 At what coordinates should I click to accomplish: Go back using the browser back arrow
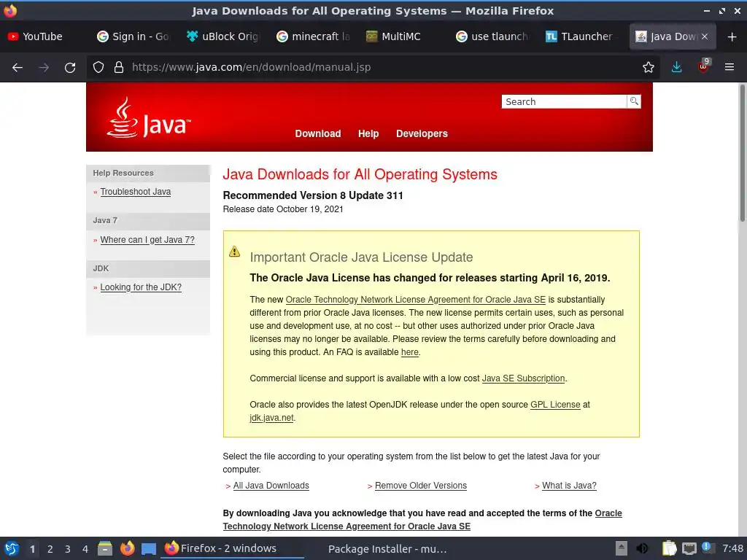click(18, 68)
